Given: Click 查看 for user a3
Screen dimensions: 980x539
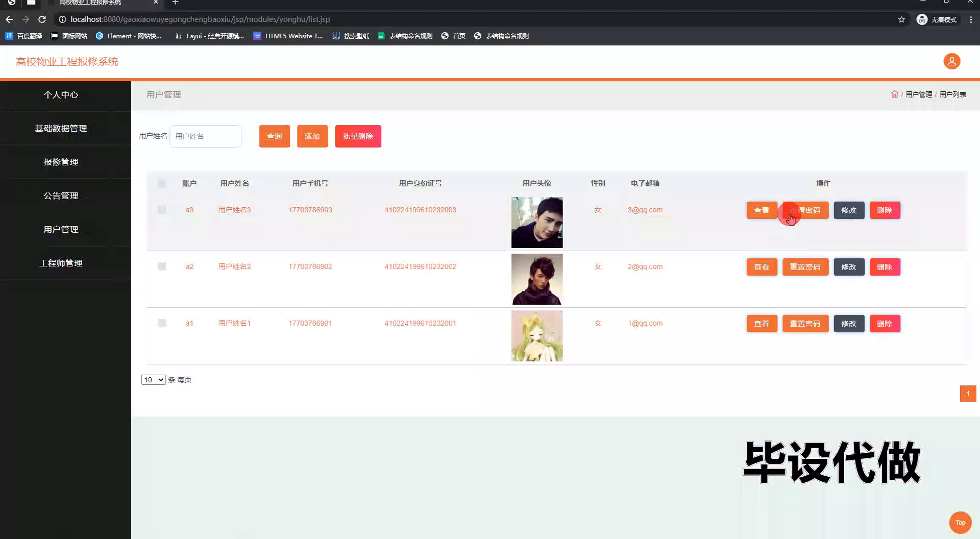Looking at the screenshot, I should 762,210.
